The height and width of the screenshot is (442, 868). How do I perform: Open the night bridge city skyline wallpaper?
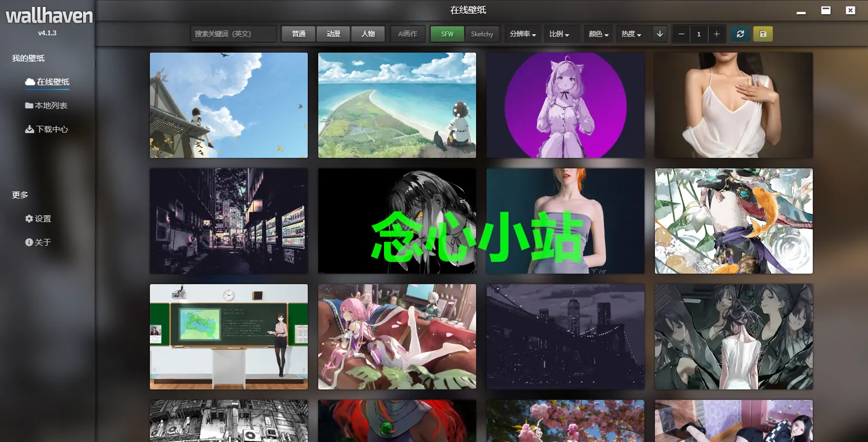tap(566, 337)
